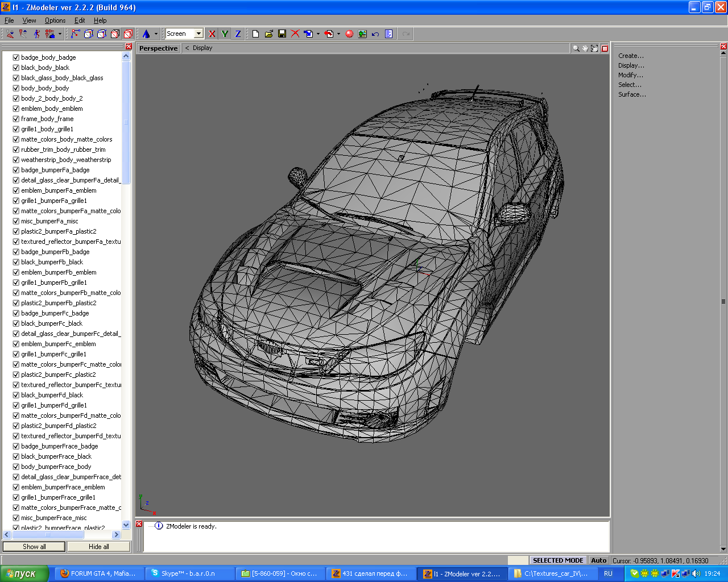Image resolution: width=728 pixels, height=582 pixels.
Task: Uncheck the badge_body_badge object checkbox
Action: point(16,57)
